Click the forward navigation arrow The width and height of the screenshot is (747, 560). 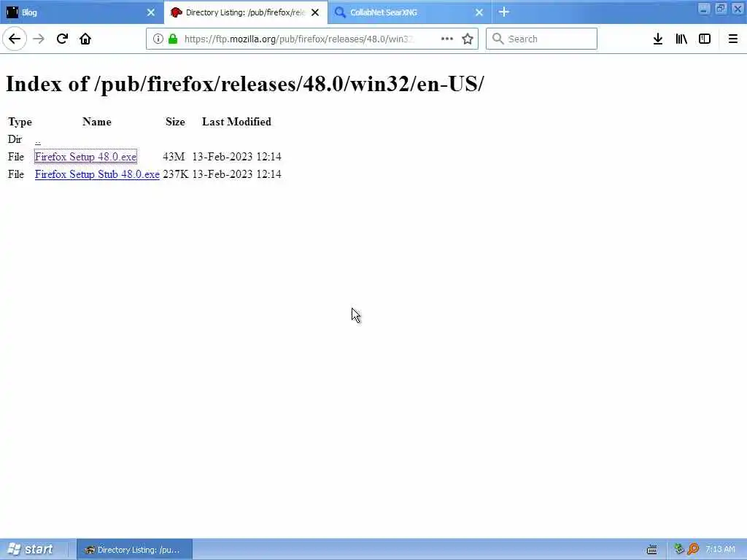tap(39, 39)
